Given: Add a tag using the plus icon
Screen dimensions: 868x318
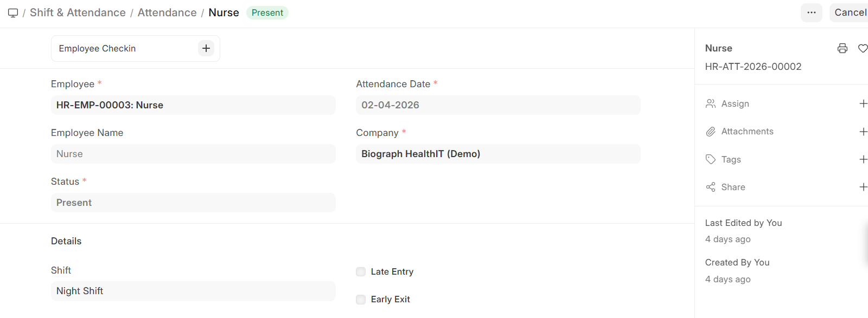Looking at the screenshot, I should [x=863, y=159].
